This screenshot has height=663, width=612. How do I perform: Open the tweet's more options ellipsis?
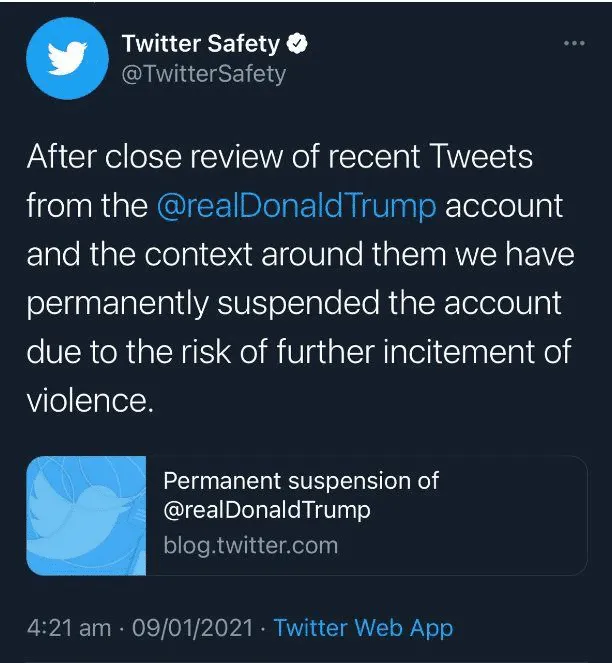[x=573, y=44]
